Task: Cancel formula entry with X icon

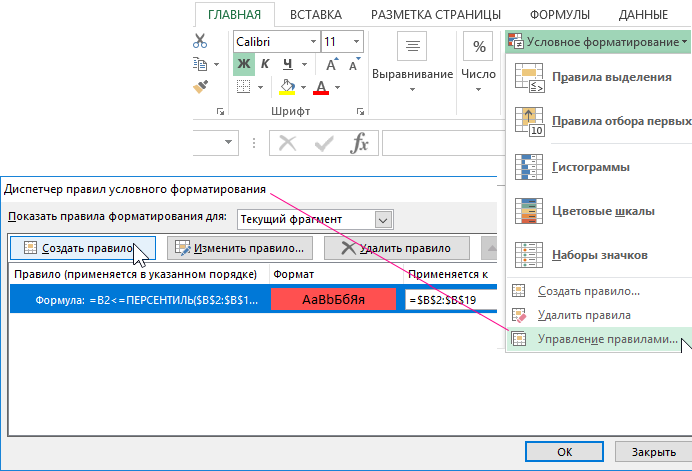Action: click(x=287, y=143)
